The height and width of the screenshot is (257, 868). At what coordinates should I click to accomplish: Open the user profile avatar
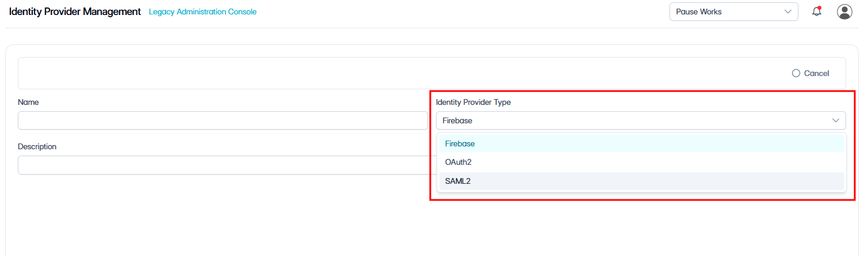[844, 12]
